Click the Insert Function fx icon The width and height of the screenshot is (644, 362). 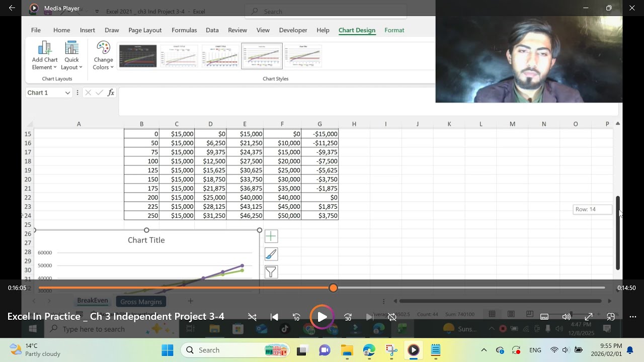111,93
